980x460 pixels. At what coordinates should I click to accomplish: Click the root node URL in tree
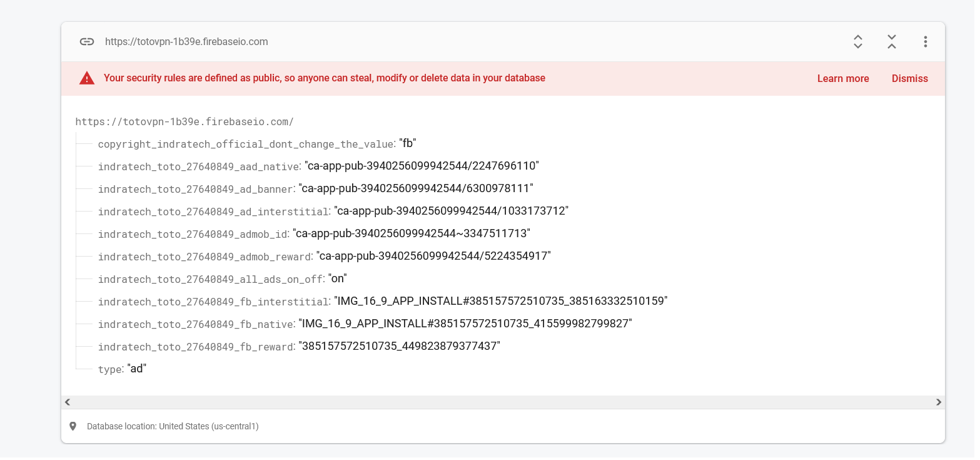point(184,121)
